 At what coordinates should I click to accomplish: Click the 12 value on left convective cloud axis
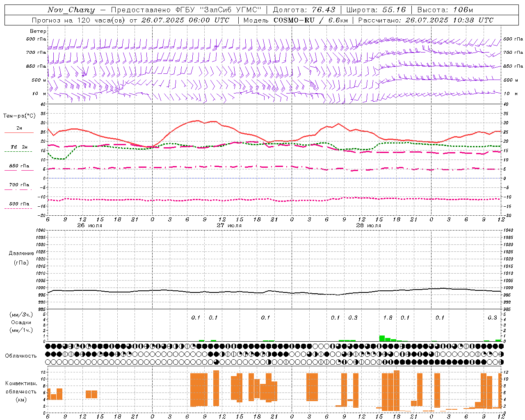point(43,372)
